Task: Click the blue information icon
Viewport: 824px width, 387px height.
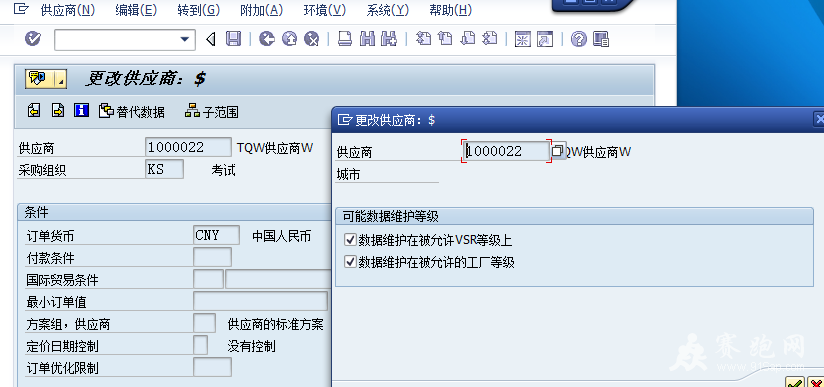Action: pyautogui.click(x=81, y=110)
